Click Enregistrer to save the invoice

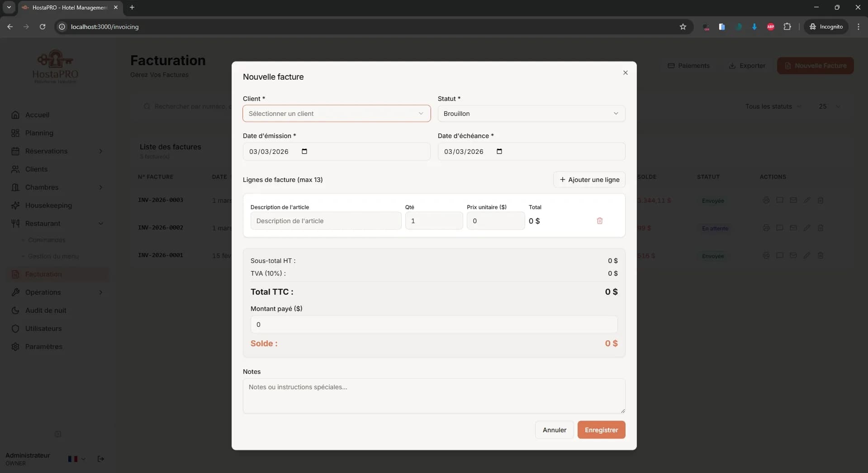601,430
